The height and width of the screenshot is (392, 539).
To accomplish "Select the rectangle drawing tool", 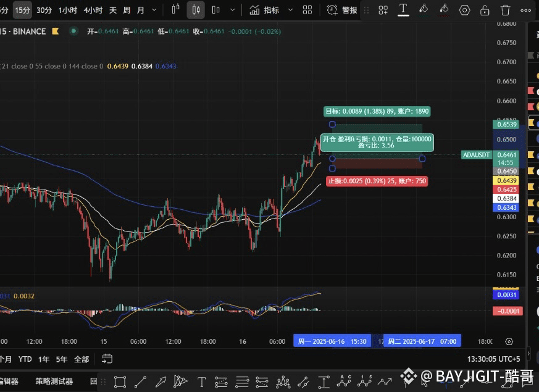I will pyautogui.click(x=120, y=382).
